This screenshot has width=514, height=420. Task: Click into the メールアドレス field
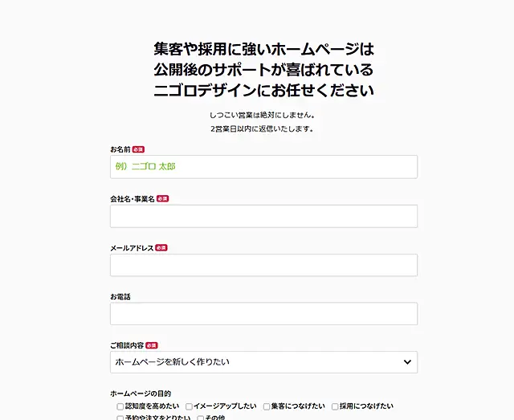click(x=263, y=265)
